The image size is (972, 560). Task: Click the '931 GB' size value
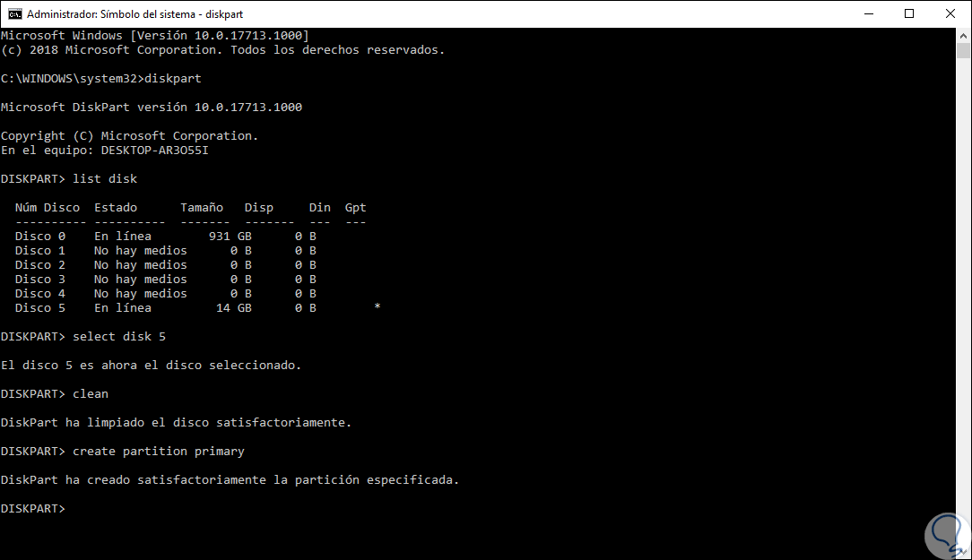(x=230, y=236)
